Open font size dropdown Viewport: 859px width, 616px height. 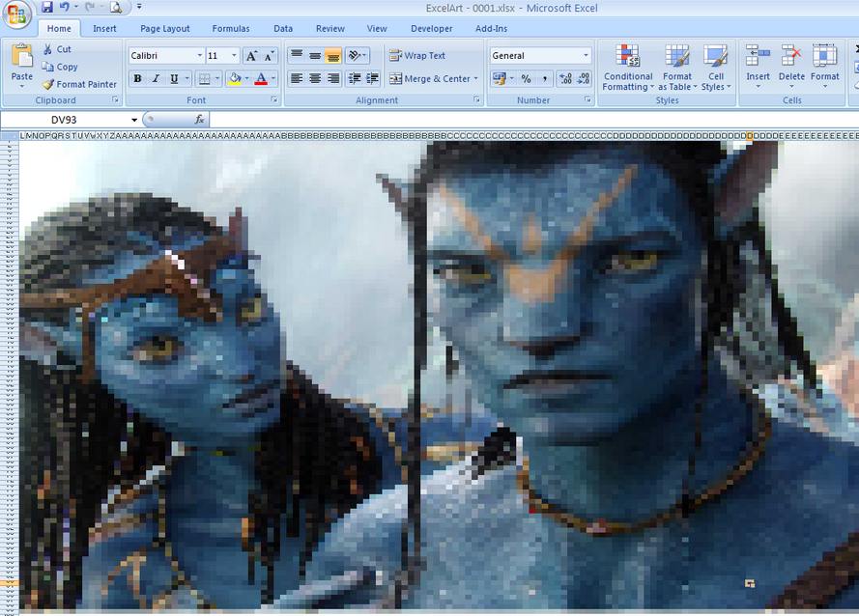click(x=234, y=56)
